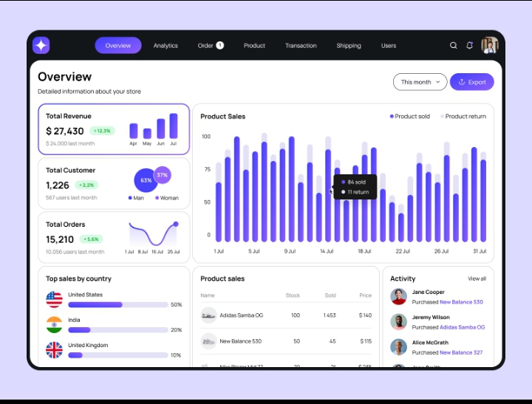Click United States 50% progress bar
532x404 pixels.
click(118, 304)
